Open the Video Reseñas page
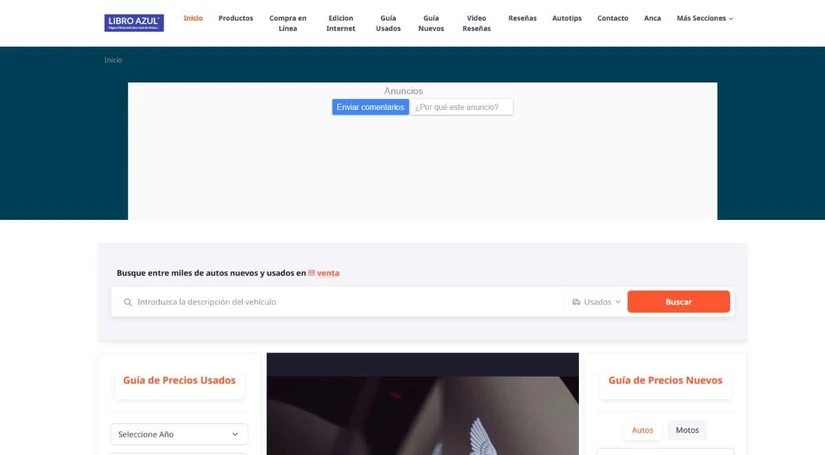The height and width of the screenshot is (455, 825). pos(477,23)
